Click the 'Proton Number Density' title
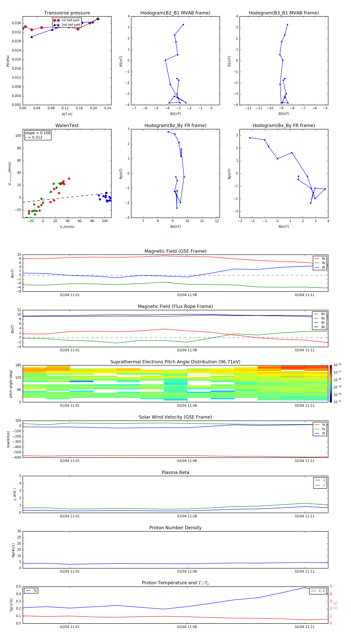This screenshot has width=351, height=644. 175,528
